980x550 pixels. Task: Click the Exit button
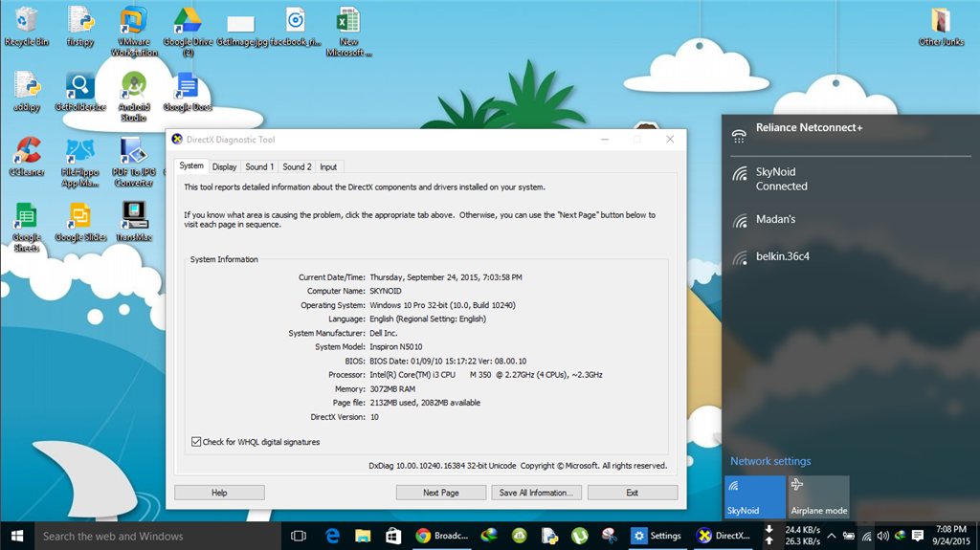tap(633, 493)
